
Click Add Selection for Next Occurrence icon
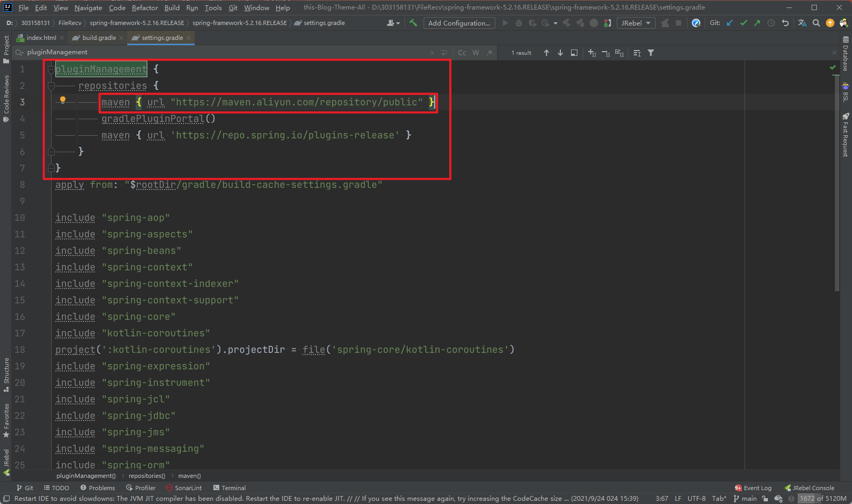click(592, 53)
